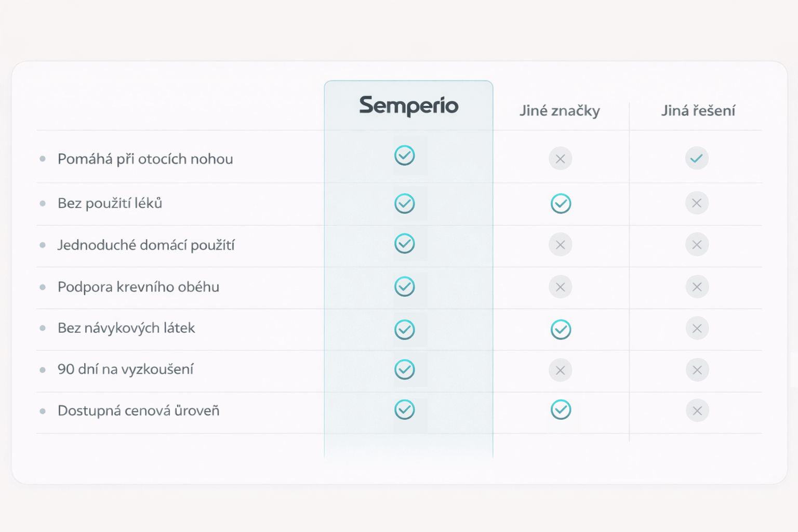Click Semperio check for foot swelling row

tap(404, 155)
